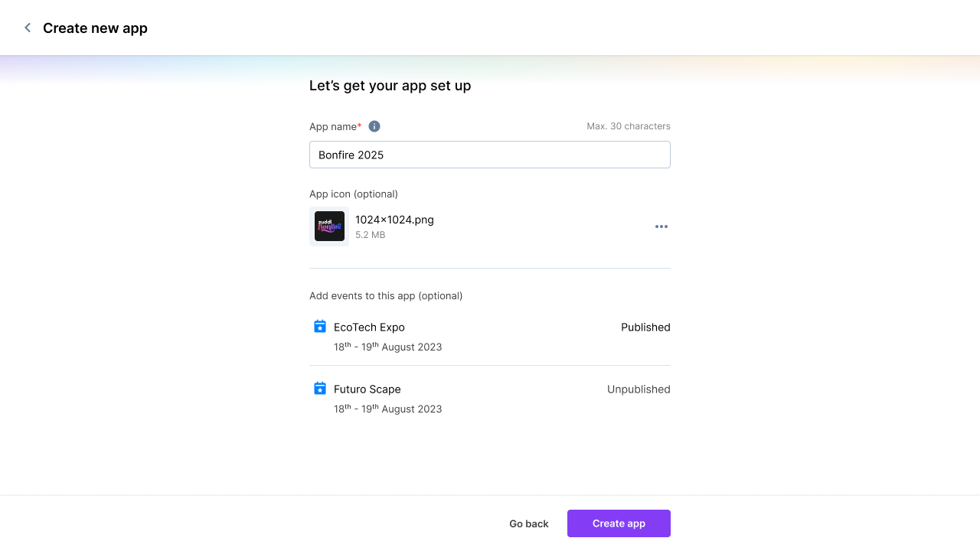Viewport: 980px width, 551px height.
Task: Select the EcoTech Expo event name
Action: 369,327
